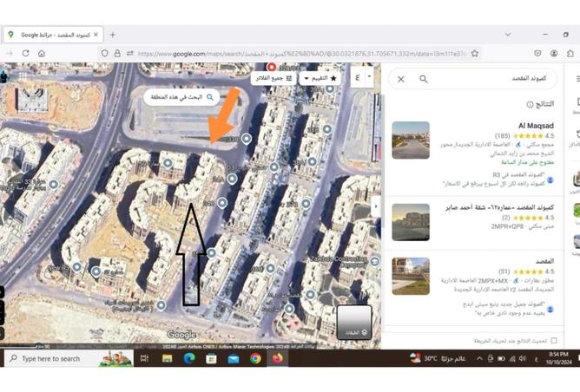Viewport: 580px width, 392px height.
Task: Open the Firefox account icon
Action: (x=554, y=54)
